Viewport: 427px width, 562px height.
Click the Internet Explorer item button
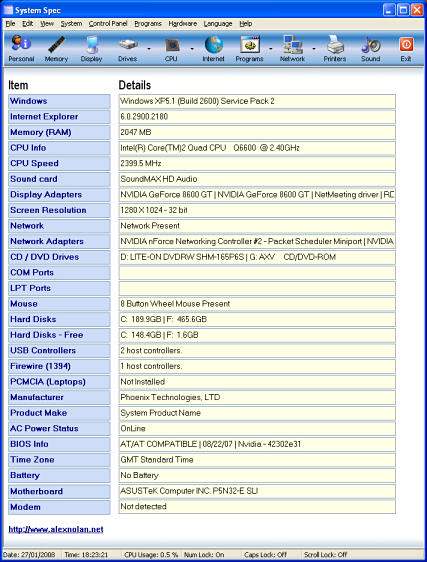59,117
